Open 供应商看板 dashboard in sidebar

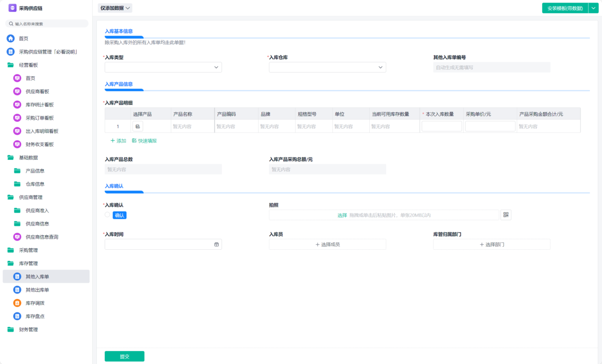point(37,92)
